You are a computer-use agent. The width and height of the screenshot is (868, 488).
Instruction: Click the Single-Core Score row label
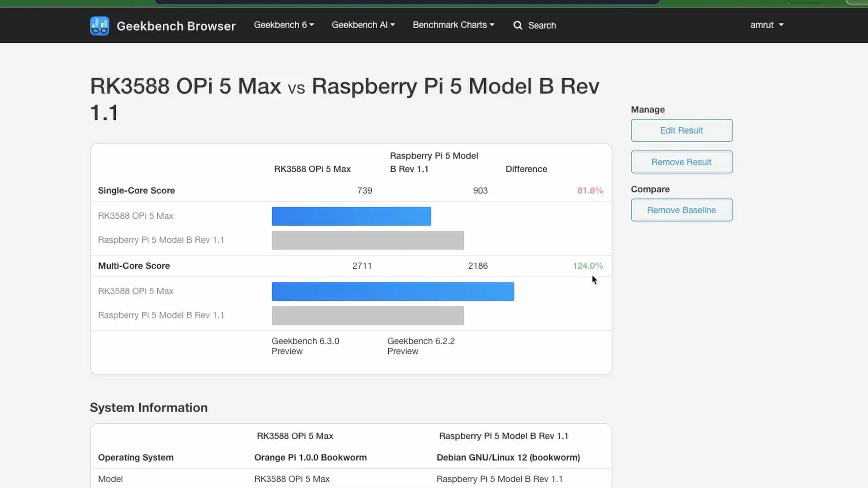tap(136, 191)
